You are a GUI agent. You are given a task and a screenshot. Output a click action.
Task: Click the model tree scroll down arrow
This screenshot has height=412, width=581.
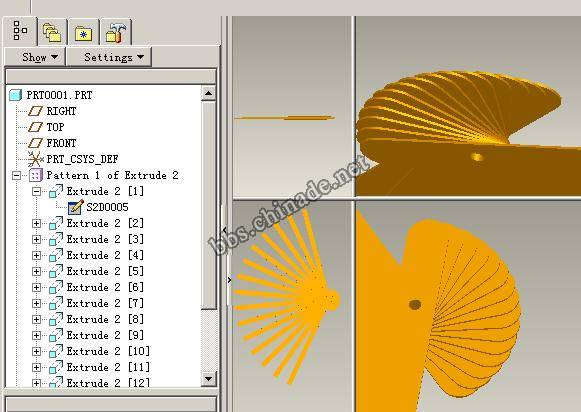(209, 379)
